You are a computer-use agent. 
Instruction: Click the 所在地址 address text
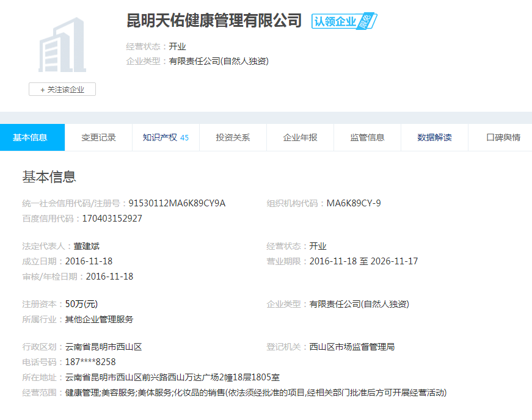172,377
